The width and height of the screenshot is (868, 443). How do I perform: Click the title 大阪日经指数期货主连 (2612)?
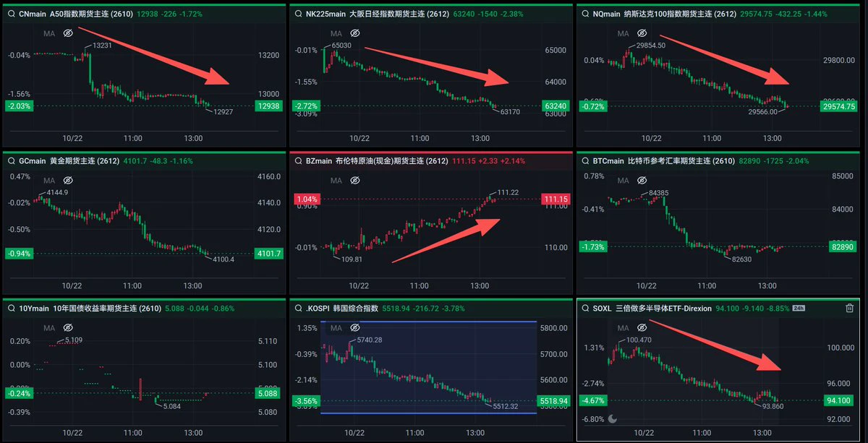[399, 13]
